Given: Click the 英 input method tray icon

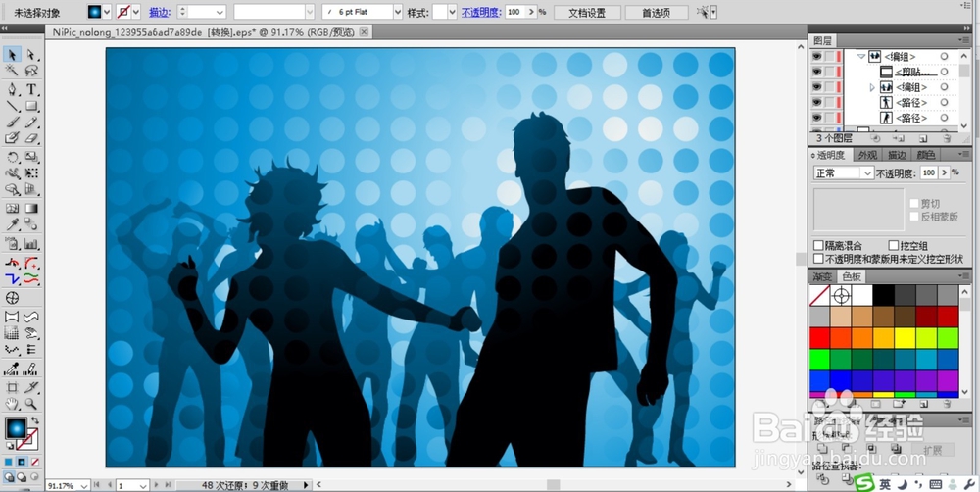Looking at the screenshot, I should click(x=885, y=484).
